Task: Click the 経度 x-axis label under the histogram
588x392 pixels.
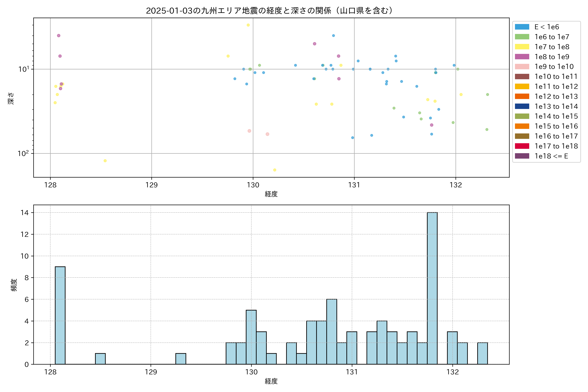Action: click(271, 381)
